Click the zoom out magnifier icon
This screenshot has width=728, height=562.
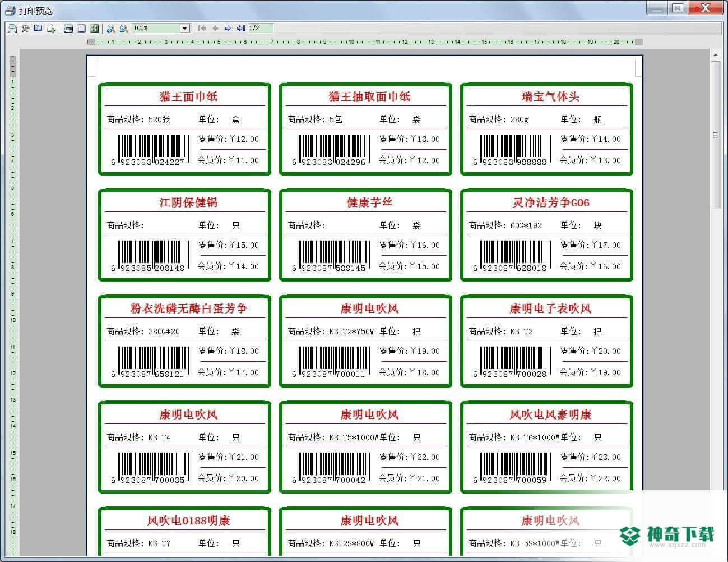[x=124, y=28]
